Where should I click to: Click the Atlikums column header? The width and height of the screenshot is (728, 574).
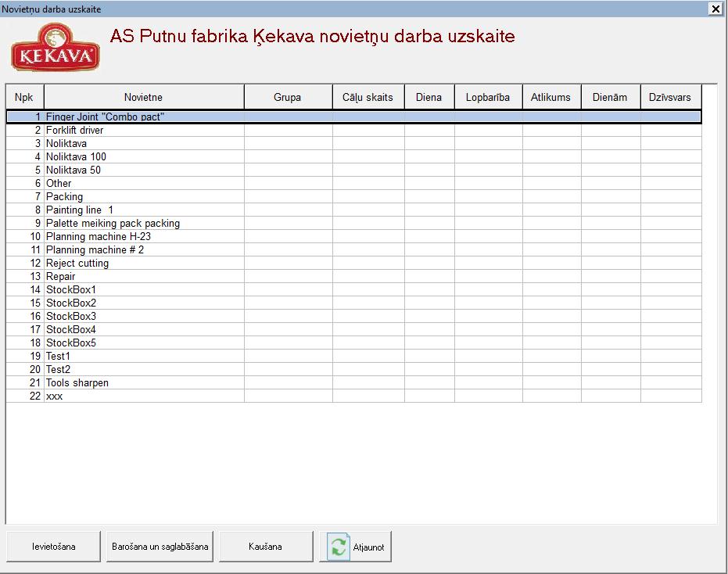[x=551, y=97]
